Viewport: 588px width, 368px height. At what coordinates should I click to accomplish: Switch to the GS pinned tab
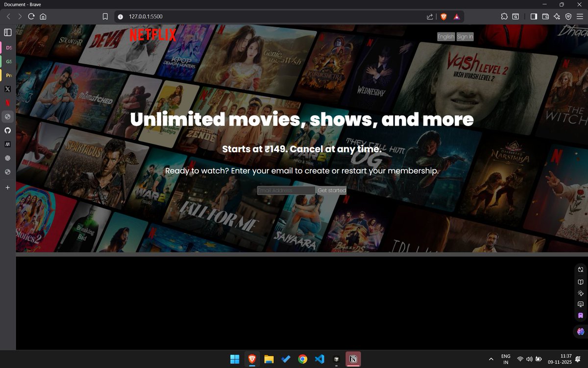tap(8, 62)
